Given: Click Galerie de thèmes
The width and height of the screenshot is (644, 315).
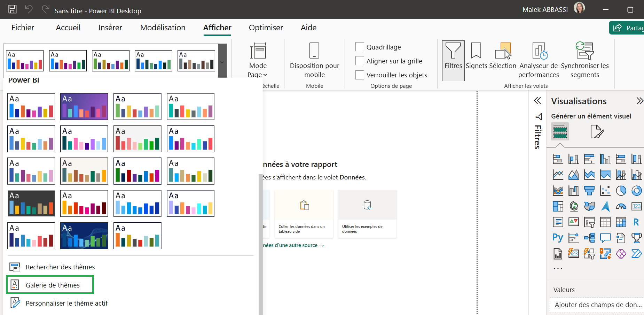Looking at the screenshot, I should pos(50,285).
